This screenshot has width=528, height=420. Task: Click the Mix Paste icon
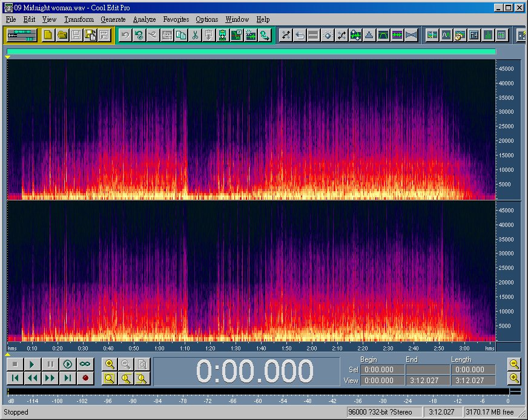223,35
